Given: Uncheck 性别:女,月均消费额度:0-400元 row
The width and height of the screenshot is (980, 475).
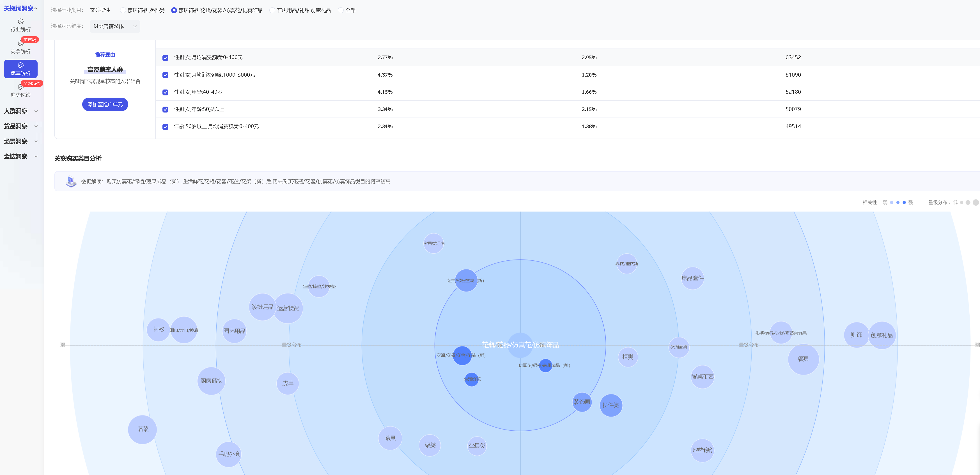Looking at the screenshot, I should point(165,58).
